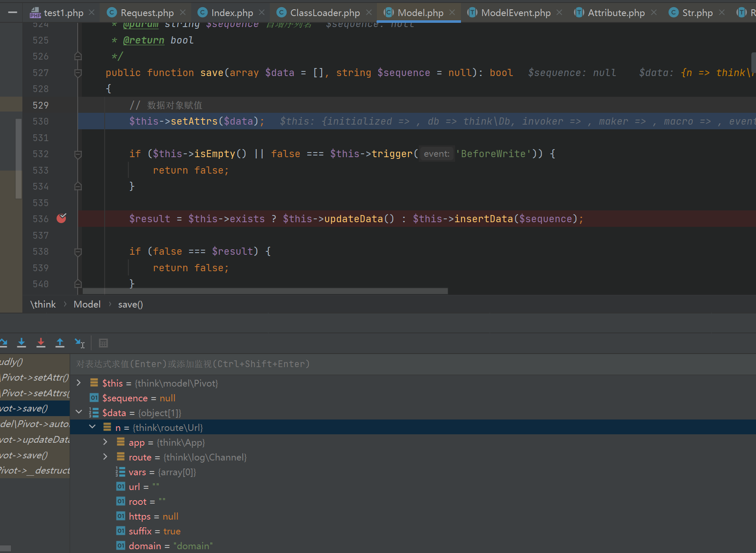Select the Pivot->__destruct stack frame
756x553 pixels.
35,470
